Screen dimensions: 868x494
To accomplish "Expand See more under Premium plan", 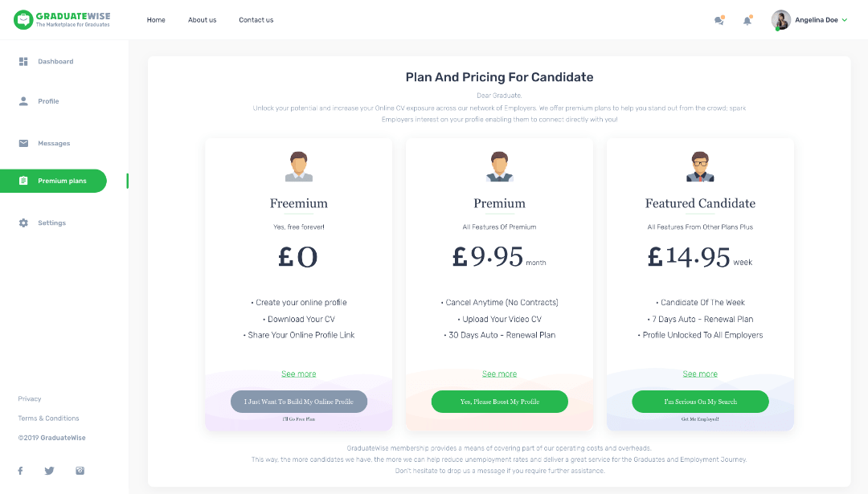I will click(499, 374).
